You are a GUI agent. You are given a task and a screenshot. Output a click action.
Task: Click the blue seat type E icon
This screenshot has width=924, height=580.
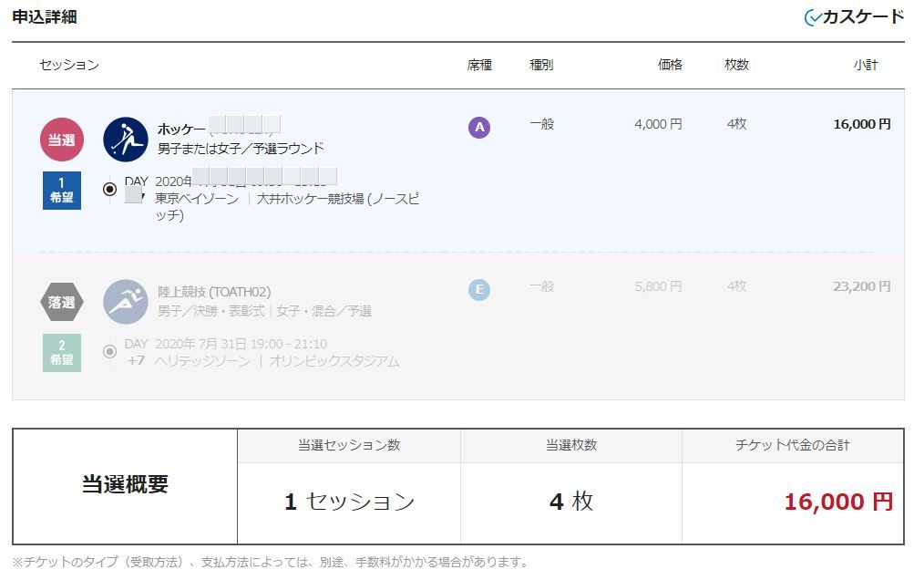click(x=479, y=290)
